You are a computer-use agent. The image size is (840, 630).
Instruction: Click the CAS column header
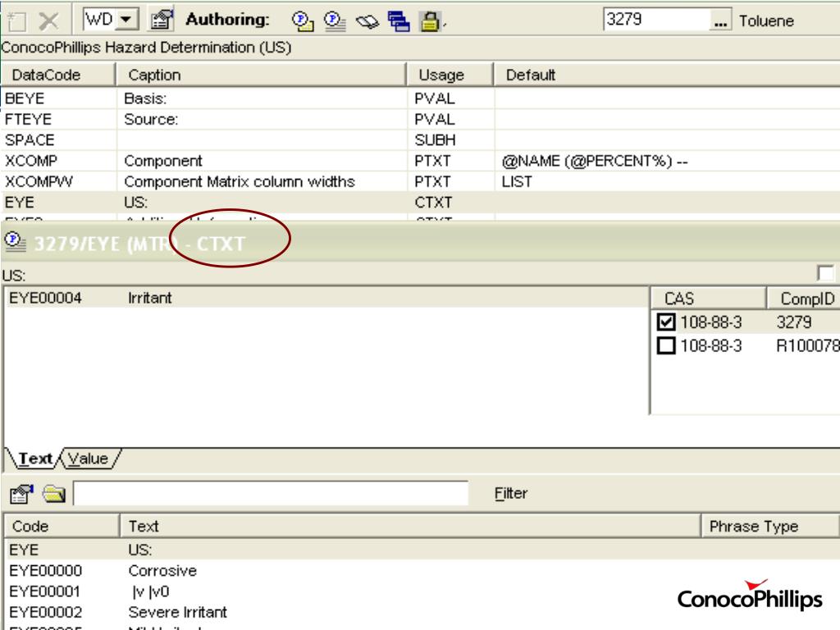pos(708,299)
